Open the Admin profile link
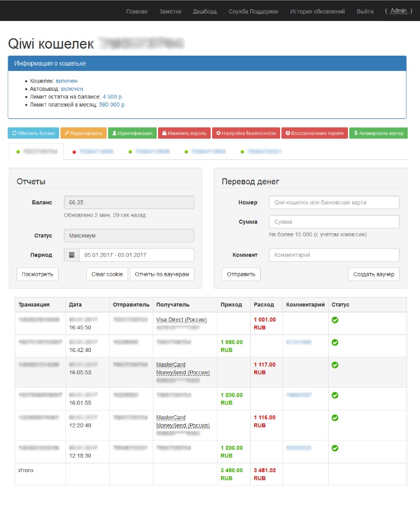This screenshot has width=420, height=516. click(x=398, y=11)
